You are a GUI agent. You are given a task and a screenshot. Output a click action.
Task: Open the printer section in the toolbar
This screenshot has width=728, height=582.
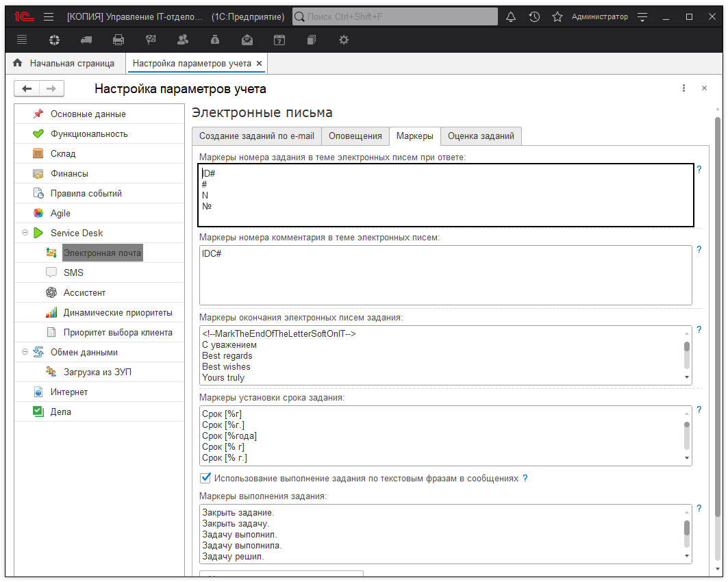(118, 40)
